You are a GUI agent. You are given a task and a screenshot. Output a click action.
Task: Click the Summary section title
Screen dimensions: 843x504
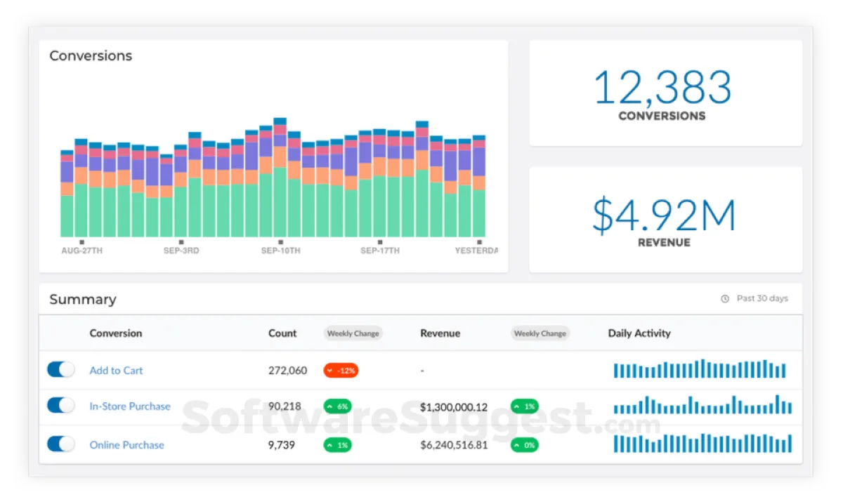[x=83, y=300]
